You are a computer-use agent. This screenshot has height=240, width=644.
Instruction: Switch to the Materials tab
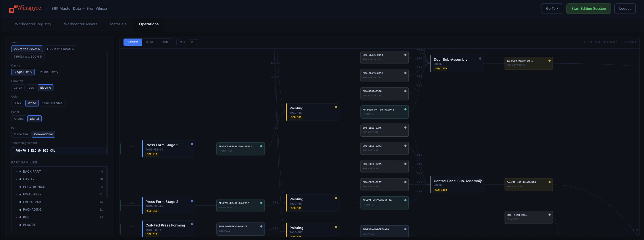(x=118, y=24)
